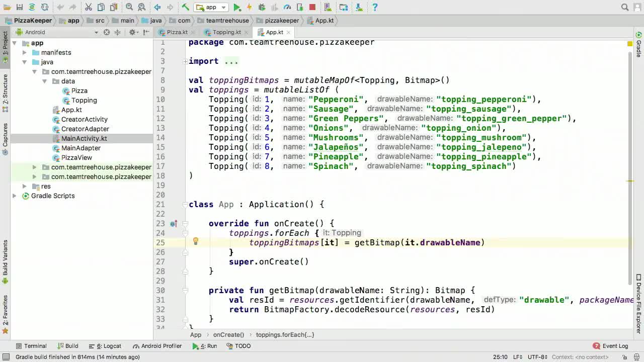Image resolution: width=644 pixels, height=362 pixels.
Task: Click the Open file toolbar icon
Action: 7,7
